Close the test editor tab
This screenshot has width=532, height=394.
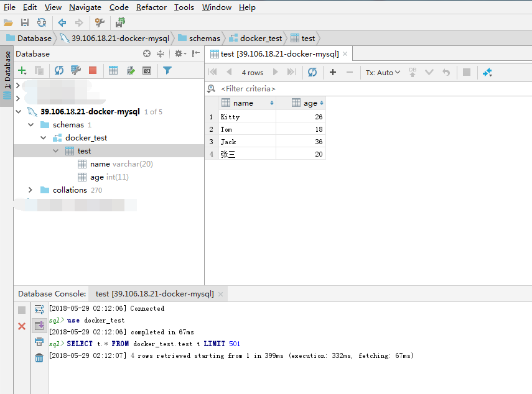345,54
